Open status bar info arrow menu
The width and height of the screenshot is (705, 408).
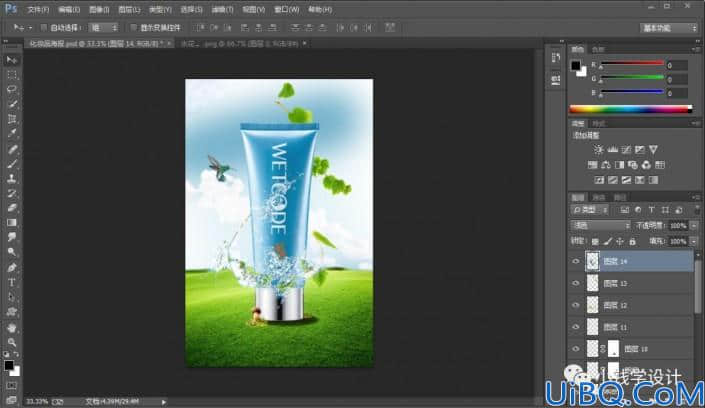coord(164,402)
